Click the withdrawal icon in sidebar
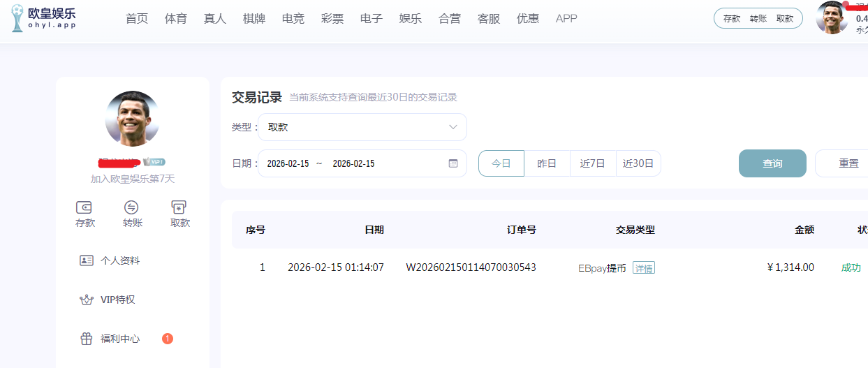Image resolution: width=868 pixels, height=368 pixels. pos(179,207)
